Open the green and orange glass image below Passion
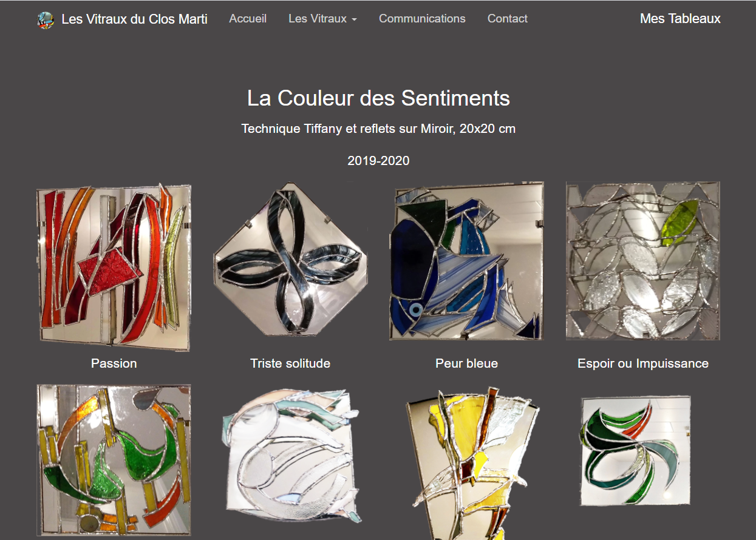The image size is (756, 540). (x=114, y=461)
